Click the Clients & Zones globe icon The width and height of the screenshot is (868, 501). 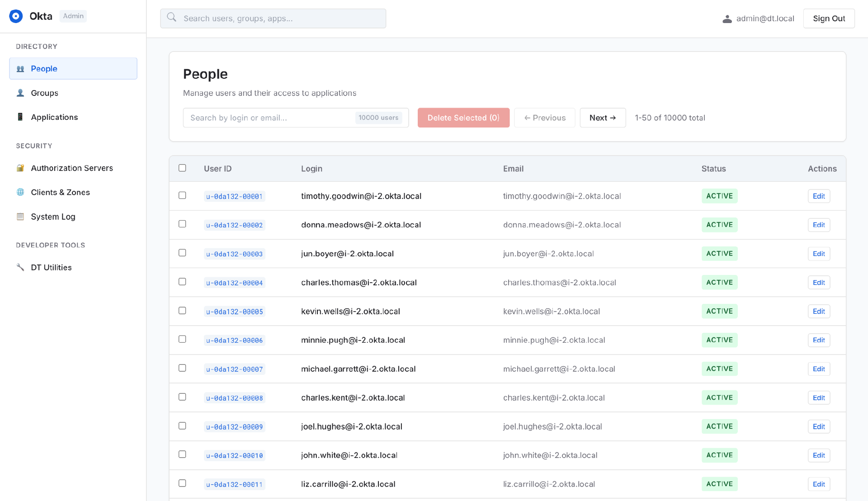pos(20,192)
